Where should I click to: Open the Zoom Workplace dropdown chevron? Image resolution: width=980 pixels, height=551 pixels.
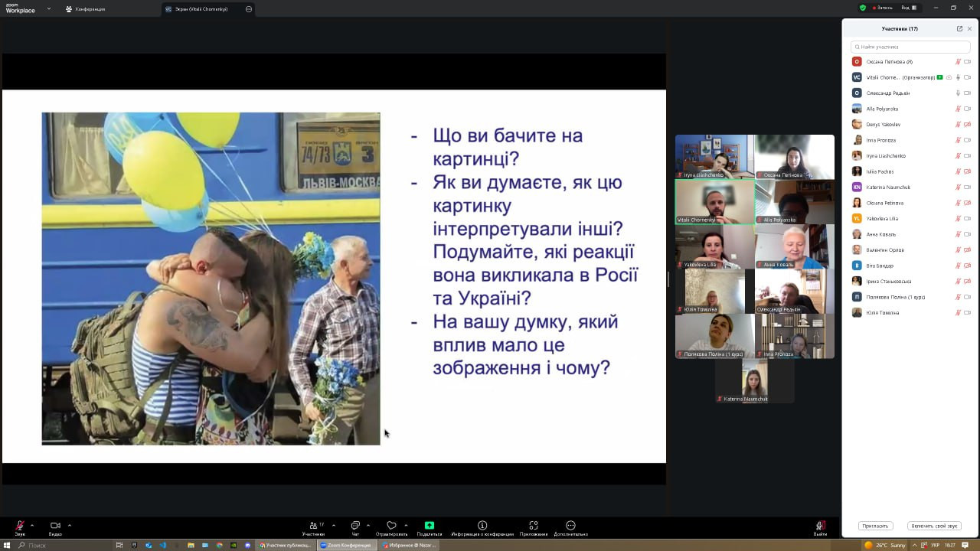tap(49, 9)
